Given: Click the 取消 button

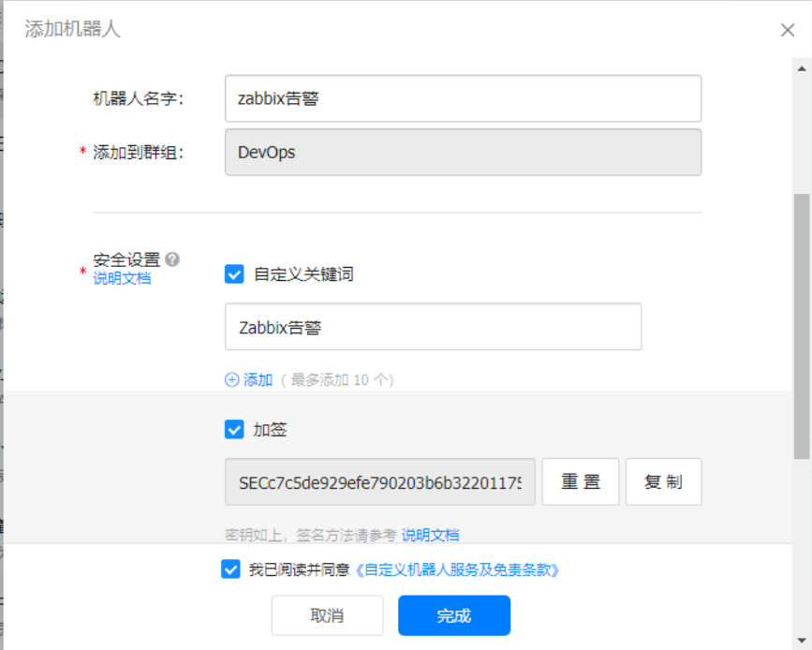Looking at the screenshot, I should click(327, 615).
